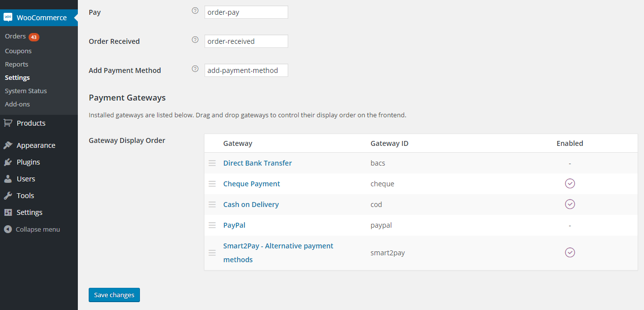This screenshot has height=310, width=644.
Task: Click the WooCommerce logo icon in sidebar
Action: (x=8, y=17)
